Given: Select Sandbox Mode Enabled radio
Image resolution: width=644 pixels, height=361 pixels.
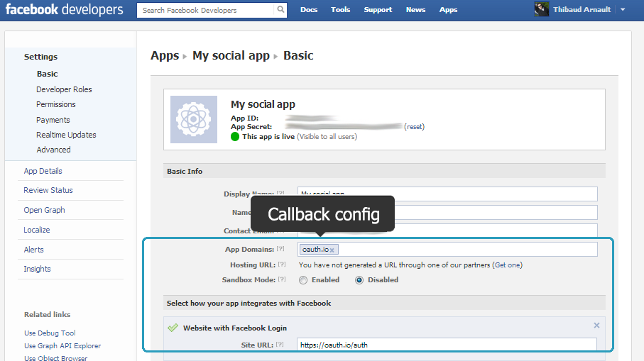Looking at the screenshot, I should 303,280.
